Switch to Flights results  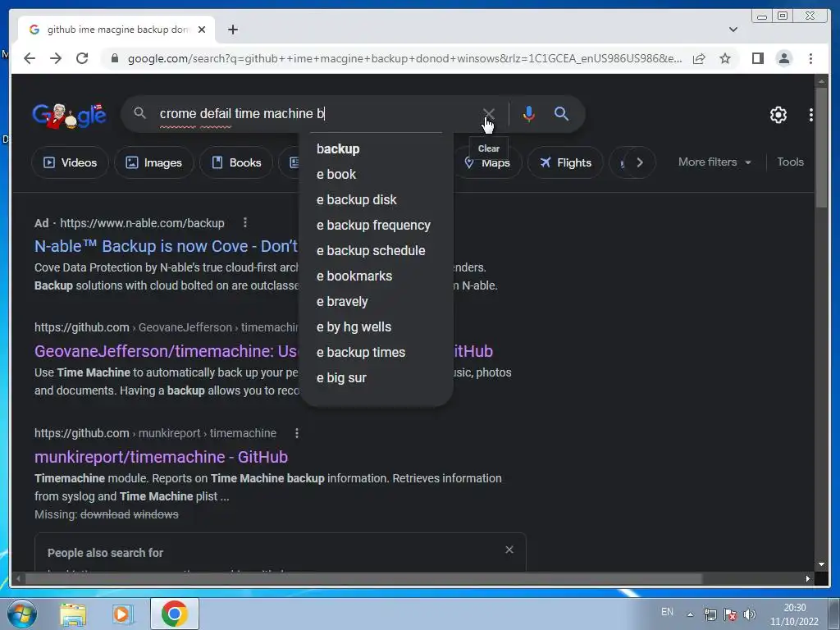tap(566, 162)
